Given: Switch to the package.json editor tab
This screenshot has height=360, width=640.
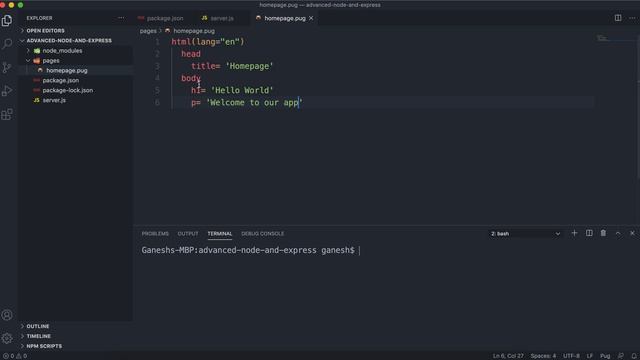Looking at the screenshot, I should (x=161, y=18).
